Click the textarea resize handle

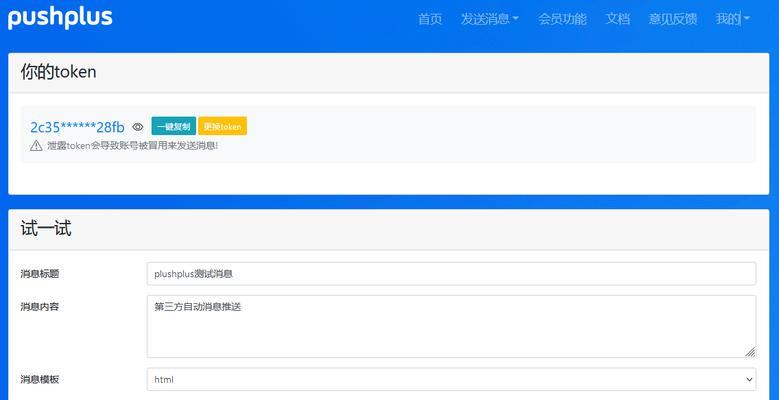[750, 352]
